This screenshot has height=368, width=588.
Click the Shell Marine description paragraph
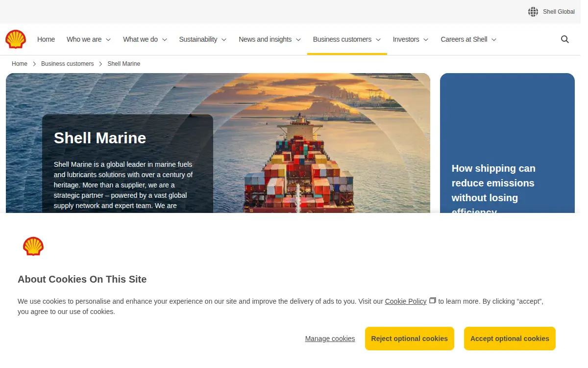123,185
